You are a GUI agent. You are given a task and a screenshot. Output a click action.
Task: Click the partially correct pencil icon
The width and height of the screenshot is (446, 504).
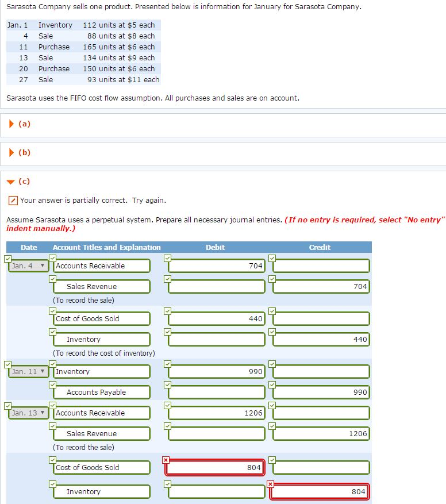[13, 200]
